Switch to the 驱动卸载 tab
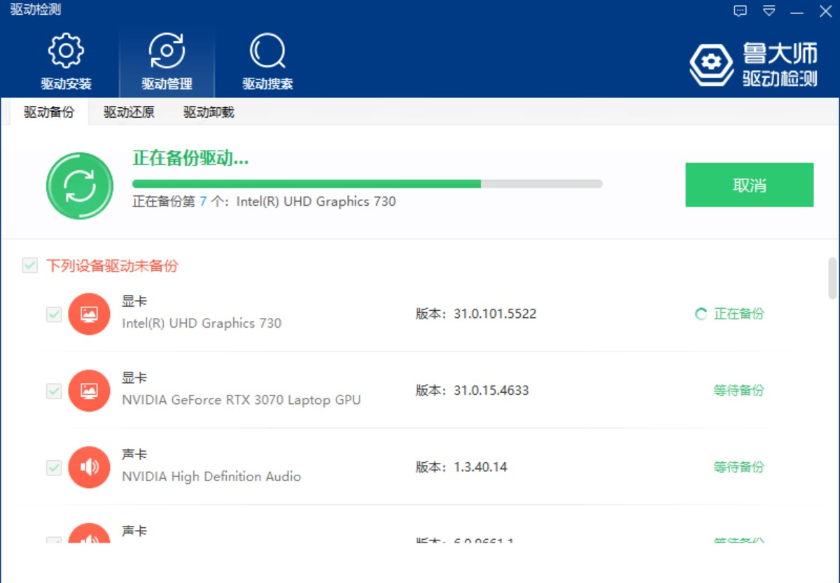840x583 pixels. (x=208, y=112)
